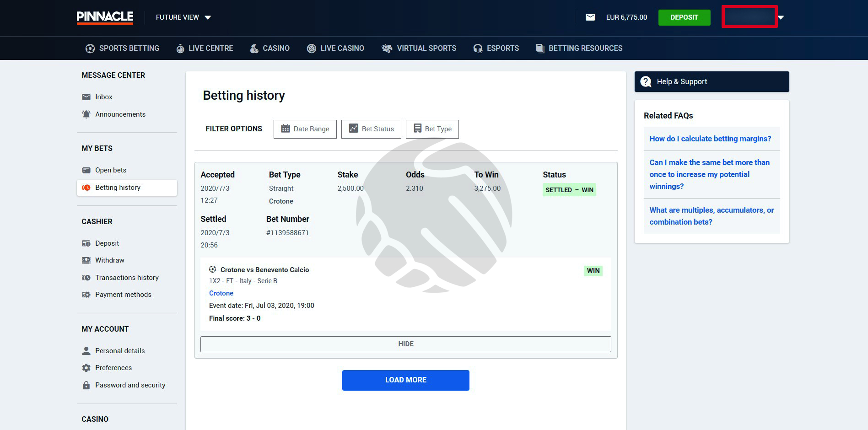Click the Help & Support question icon

pos(646,81)
